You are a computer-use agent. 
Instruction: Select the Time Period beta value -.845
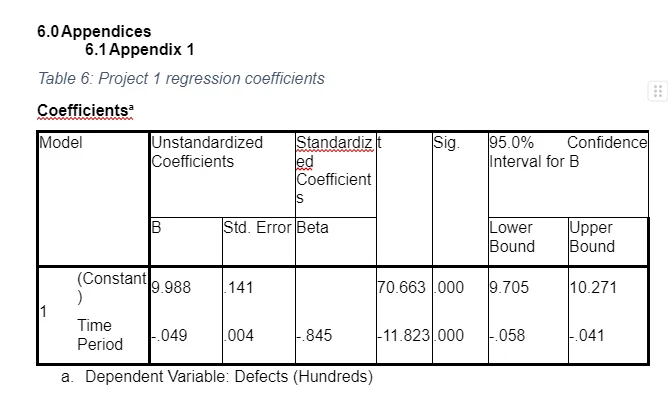tap(314, 336)
